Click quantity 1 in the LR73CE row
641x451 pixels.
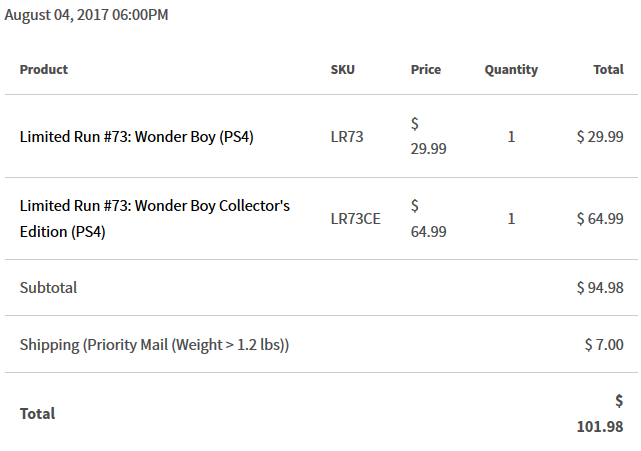[x=511, y=219]
